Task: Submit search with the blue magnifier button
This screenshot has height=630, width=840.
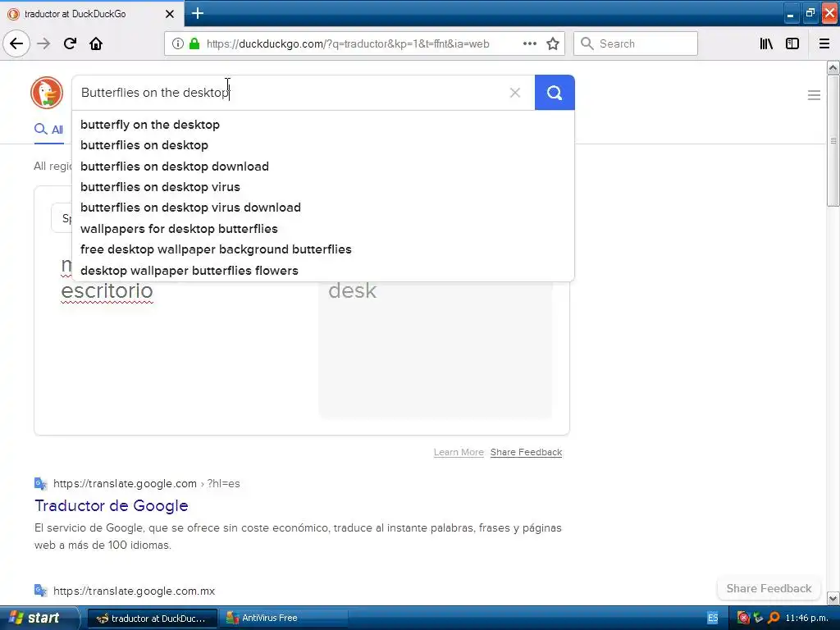Action: [555, 93]
